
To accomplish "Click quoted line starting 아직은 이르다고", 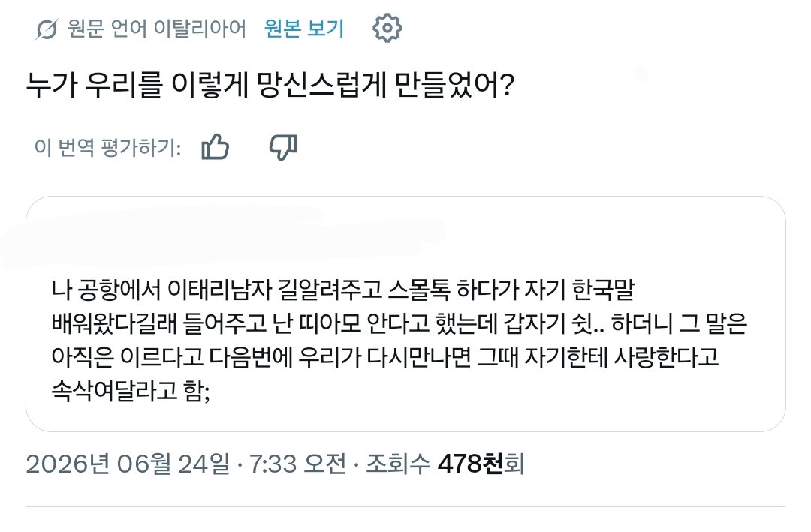I will (384, 356).
